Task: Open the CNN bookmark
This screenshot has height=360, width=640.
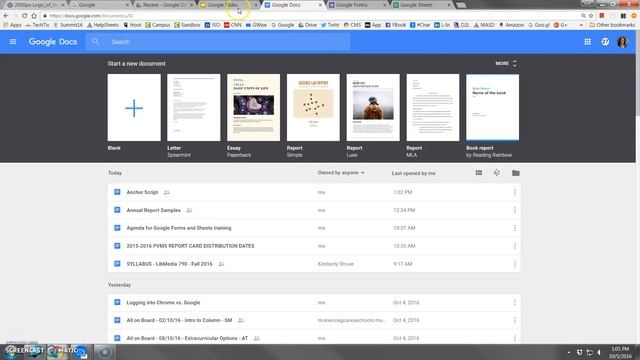Action: (232, 25)
